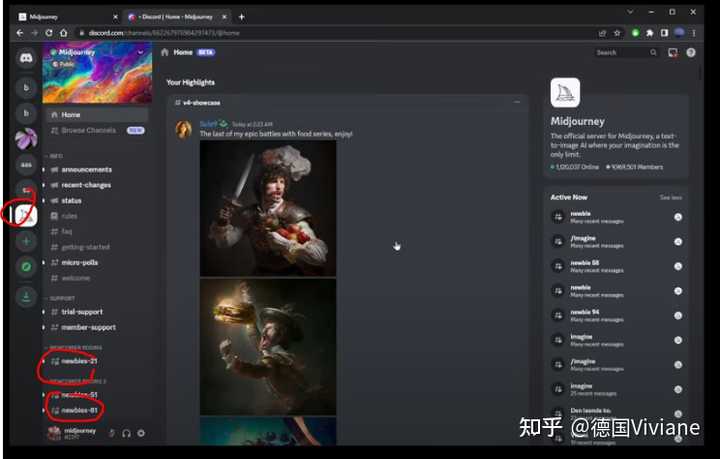The width and height of the screenshot is (720, 459).
Task: Click the Discord help question mark icon
Action: (x=691, y=53)
